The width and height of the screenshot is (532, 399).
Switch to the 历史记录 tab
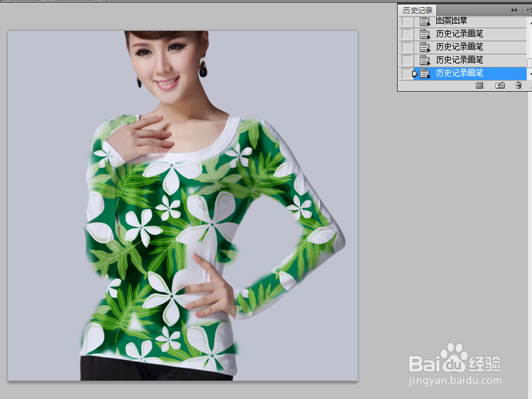coord(418,11)
